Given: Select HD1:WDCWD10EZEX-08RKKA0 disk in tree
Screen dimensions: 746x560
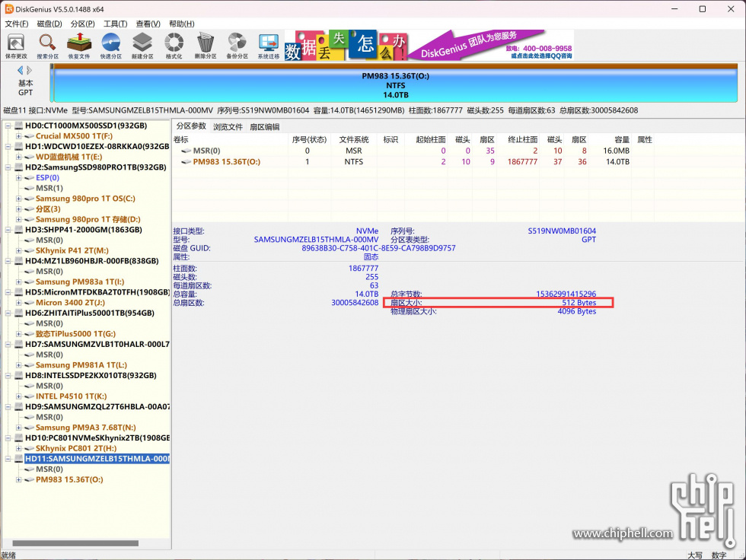Looking at the screenshot, I should tap(97, 146).
